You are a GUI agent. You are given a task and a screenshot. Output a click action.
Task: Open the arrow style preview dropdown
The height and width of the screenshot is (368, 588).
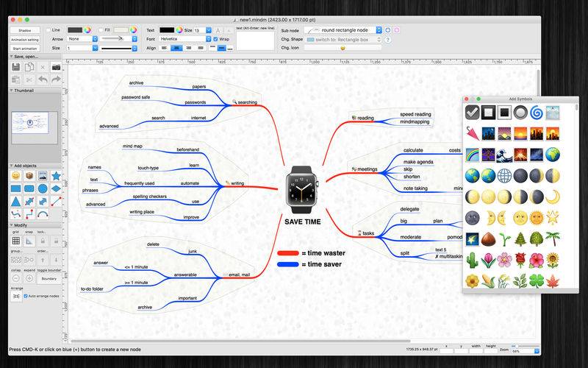coord(119,39)
